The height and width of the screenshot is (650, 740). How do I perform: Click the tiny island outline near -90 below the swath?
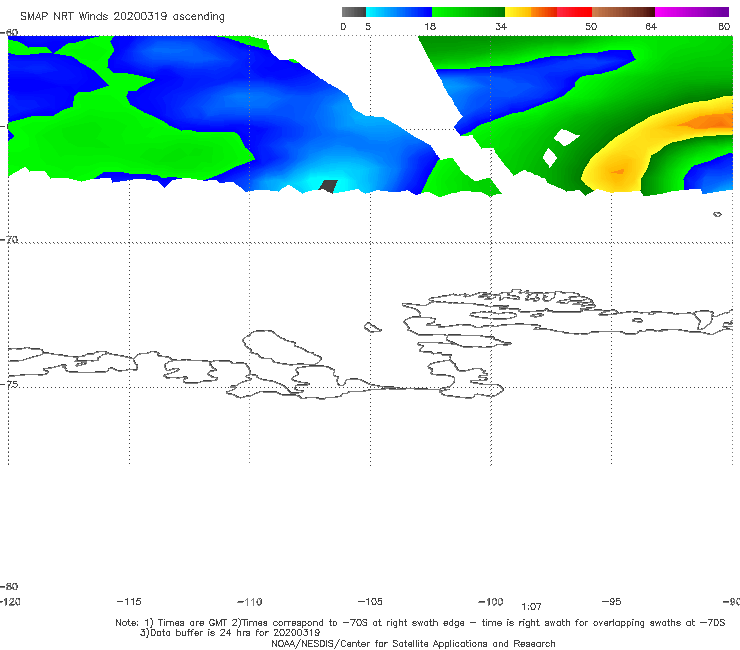coord(717,214)
